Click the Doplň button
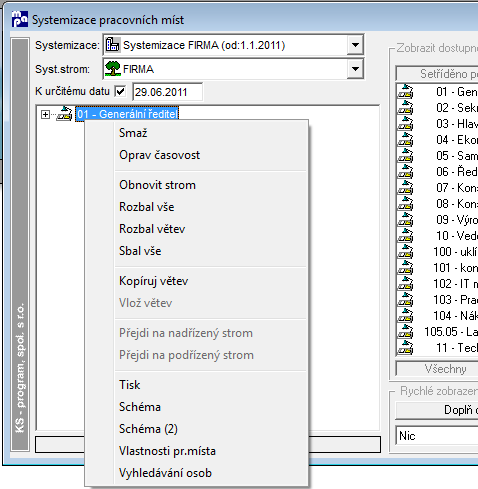478x489 pixels. coord(437,410)
